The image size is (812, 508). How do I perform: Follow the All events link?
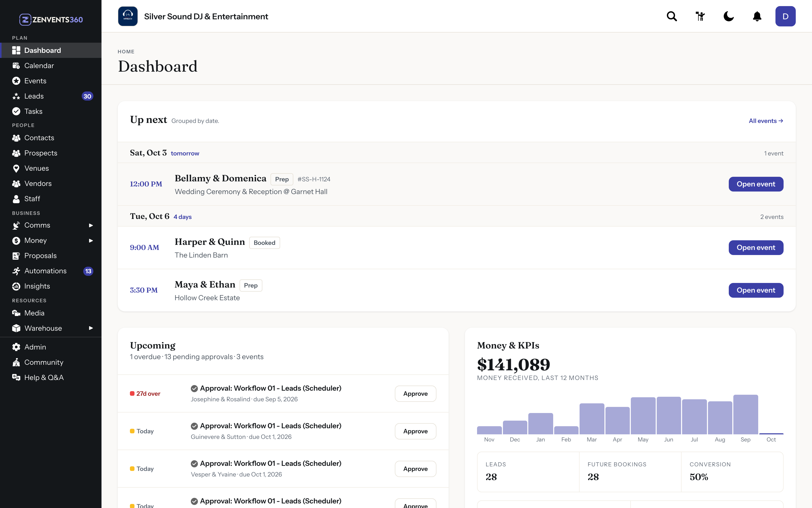tap(766, 121)
